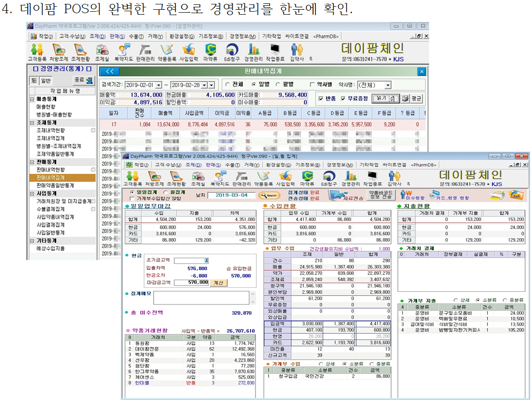Select 상세 radio under 가계부 지출
Image resolution: width=532 pixels, height=403 pixels.
pos(455,300)
